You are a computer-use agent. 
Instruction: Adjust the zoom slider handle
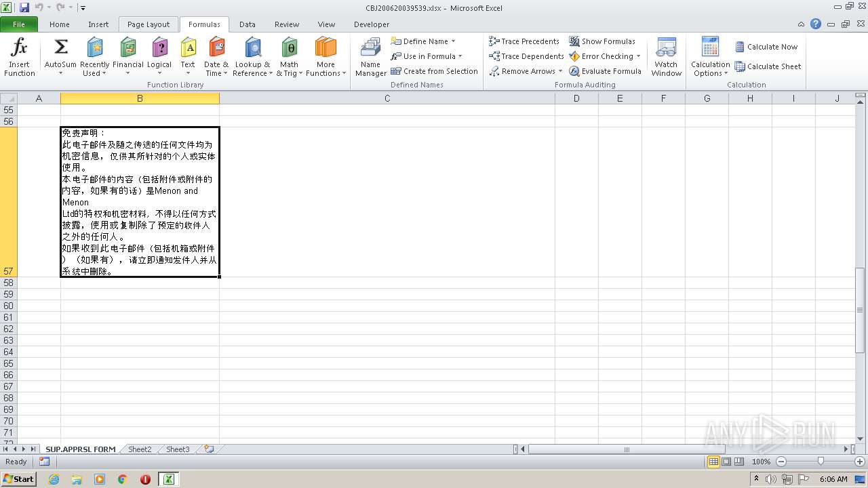(x=821, y=462)
